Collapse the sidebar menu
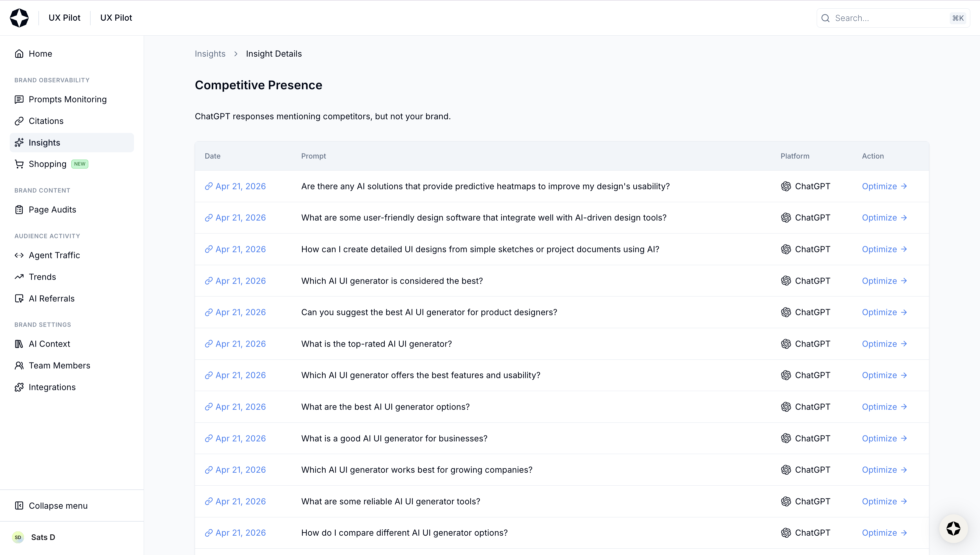The width and height of the screenshot is (980, 555). (x=58, y=506)
